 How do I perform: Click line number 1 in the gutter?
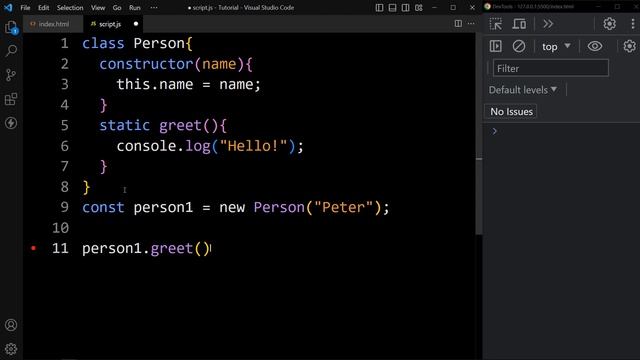coord(64,43)
